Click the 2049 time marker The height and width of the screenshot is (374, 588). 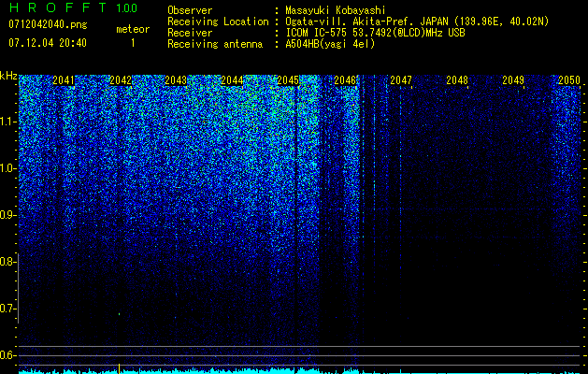513,80
